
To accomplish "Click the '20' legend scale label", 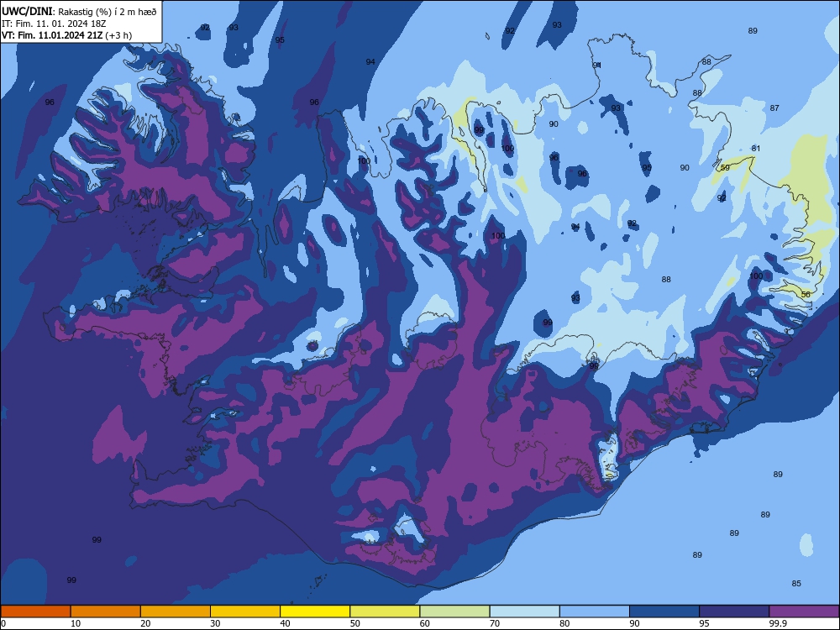I will (x=145, y=623).
